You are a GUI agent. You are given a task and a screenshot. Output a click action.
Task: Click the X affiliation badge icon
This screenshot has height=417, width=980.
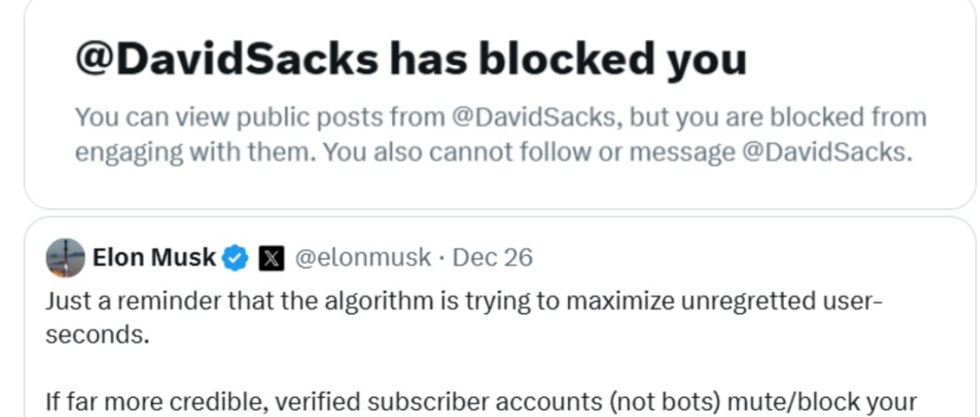coord(271,257)
